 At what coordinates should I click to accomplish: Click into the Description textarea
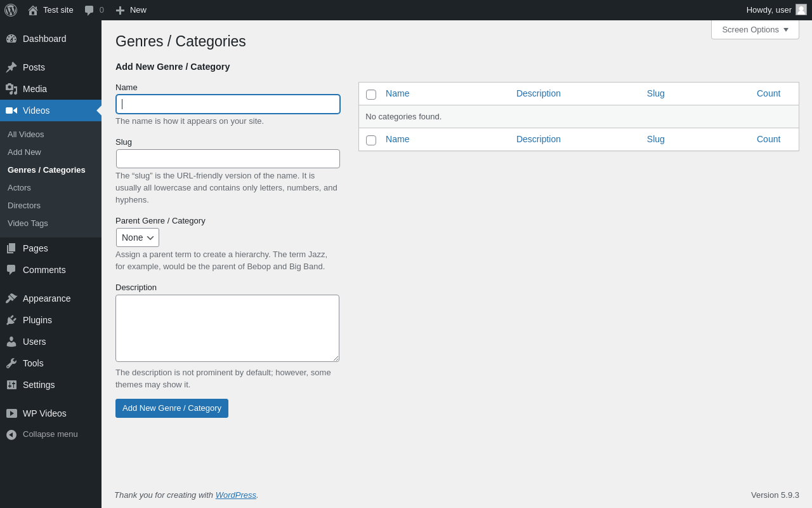pos(227,328)
